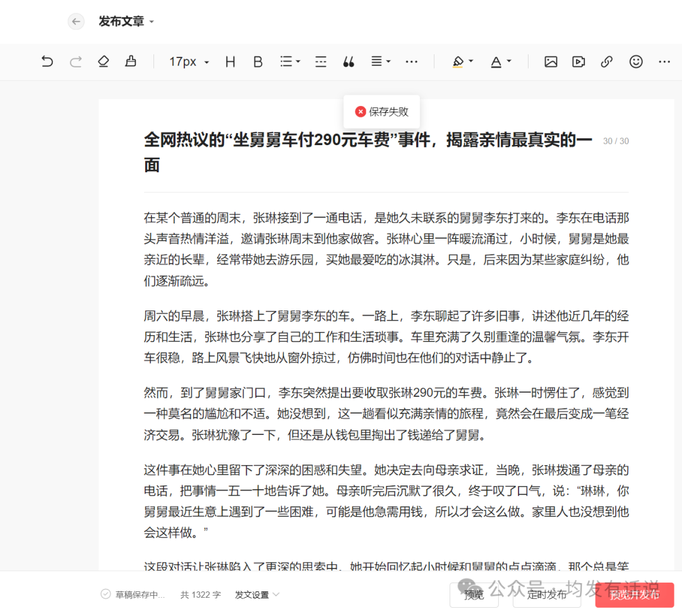
Task: Insert an image via the picture icon
Action: point(551,61)
